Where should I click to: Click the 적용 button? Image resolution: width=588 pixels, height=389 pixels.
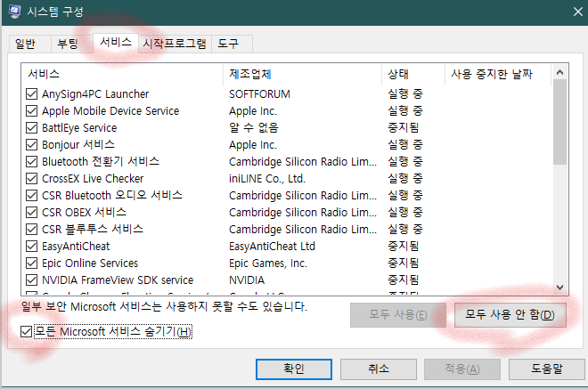462,369
